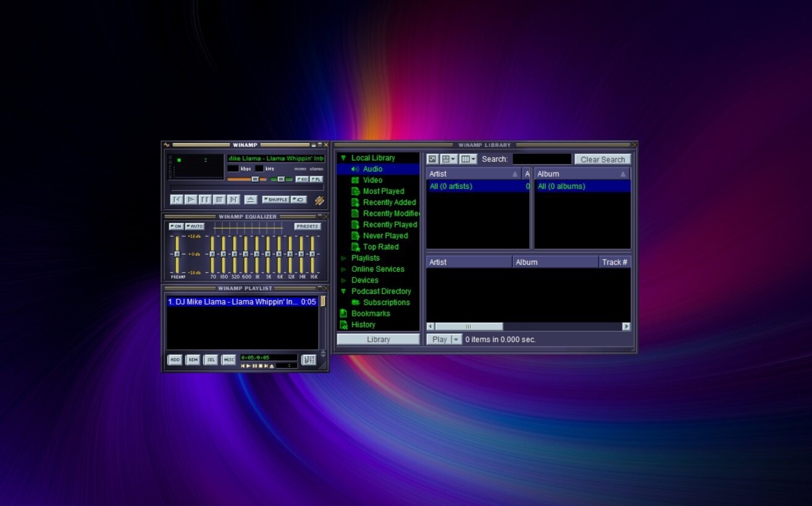812x506 pixels.
Task: Skip to next track in main player
Action: 233,200
